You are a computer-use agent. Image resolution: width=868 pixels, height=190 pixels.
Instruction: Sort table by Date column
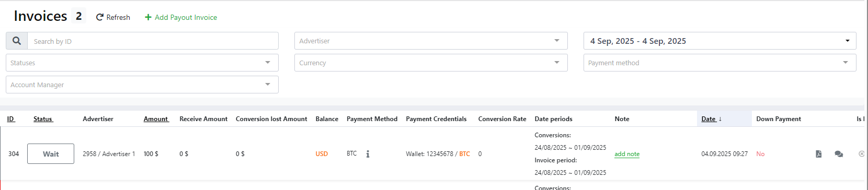point(711,119)
